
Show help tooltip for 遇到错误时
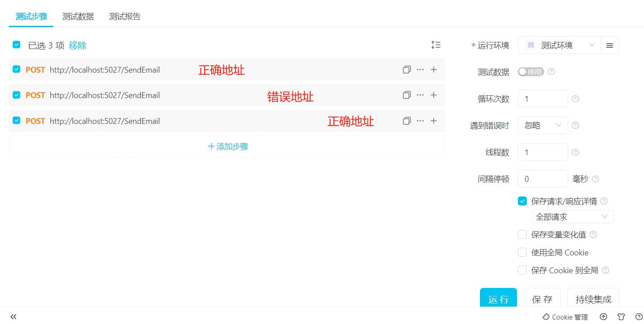(575, 125)
